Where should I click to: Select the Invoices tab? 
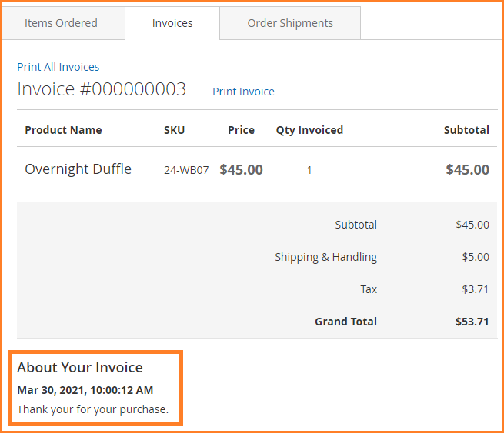point(172,23)
